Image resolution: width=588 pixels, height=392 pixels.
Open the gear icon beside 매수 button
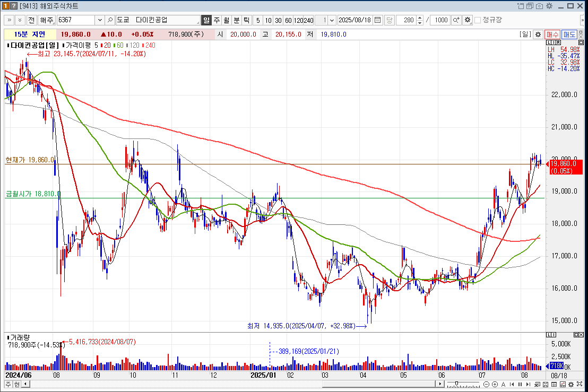coord(538,34)
